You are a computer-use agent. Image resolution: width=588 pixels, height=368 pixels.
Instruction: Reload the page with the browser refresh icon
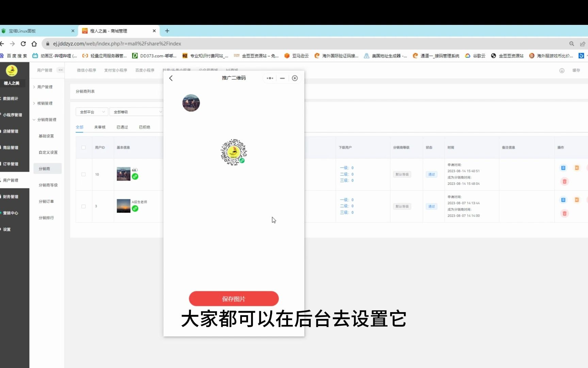click(23, 44)
